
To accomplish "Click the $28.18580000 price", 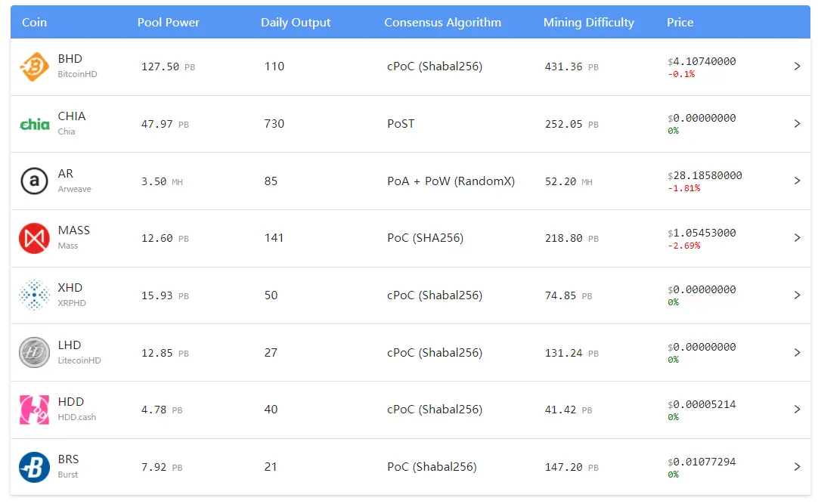I will (x=705, y=175).
